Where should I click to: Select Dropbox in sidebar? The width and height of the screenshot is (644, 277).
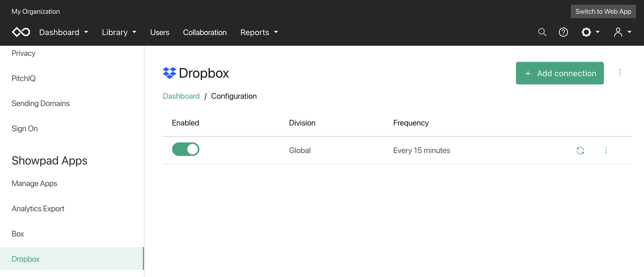(72, 259)
